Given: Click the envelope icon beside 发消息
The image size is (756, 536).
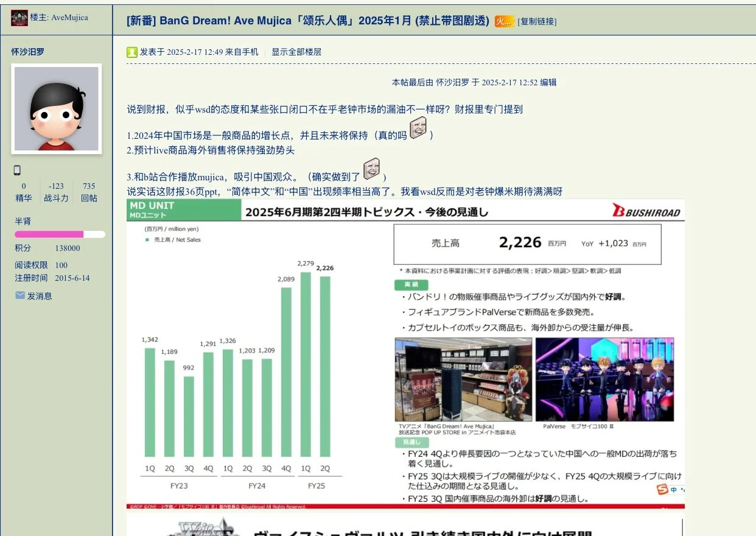Looking at the screenshot, I should [x=20, y=295].
